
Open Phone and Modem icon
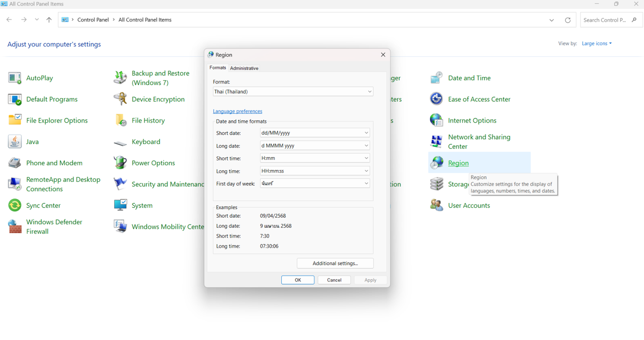pos(15,163)
